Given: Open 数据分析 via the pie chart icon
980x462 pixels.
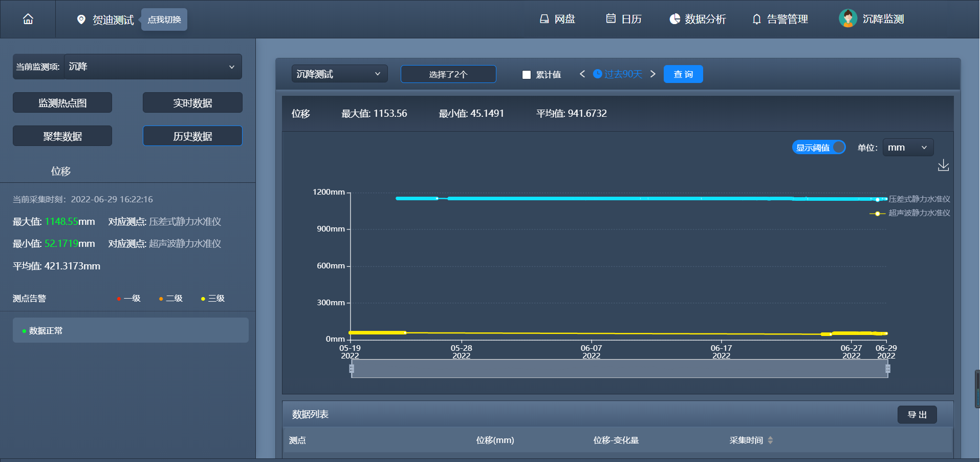Looking at the screenshot, I should click(697, 19).
